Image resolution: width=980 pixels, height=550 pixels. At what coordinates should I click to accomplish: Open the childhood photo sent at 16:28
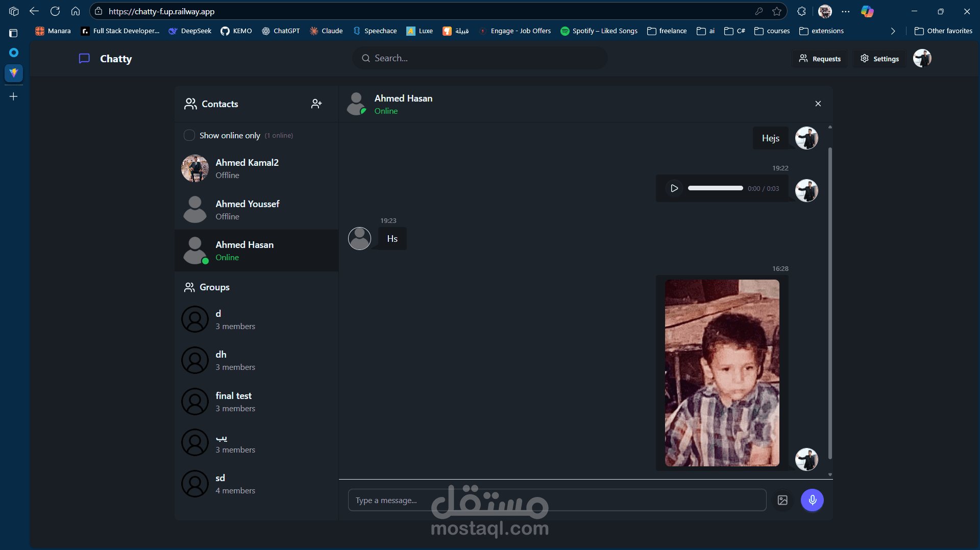pyautogui.click(x=721, y=372)
